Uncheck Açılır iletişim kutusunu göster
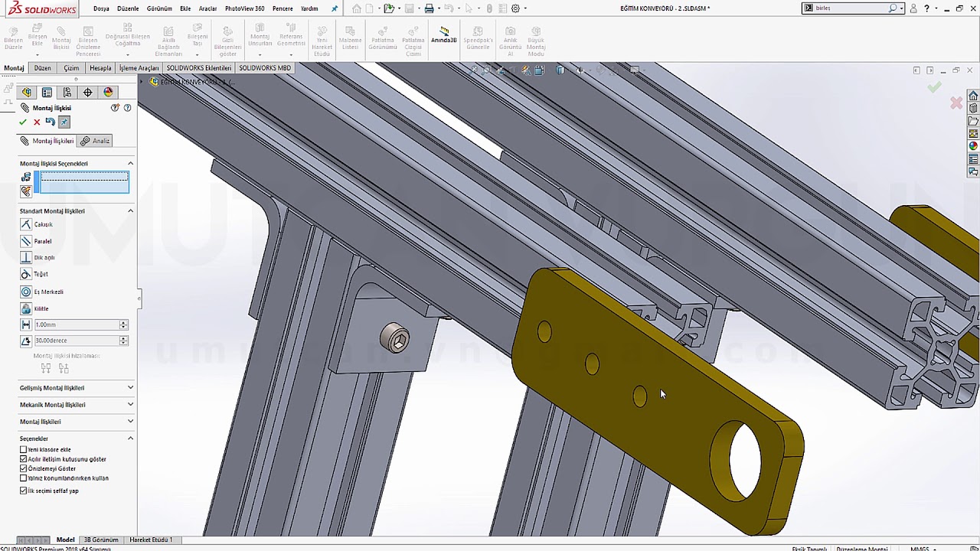Image resolution: width=980 pixels, height=551 pixels. pyautogui.click(x=23, y=459)
